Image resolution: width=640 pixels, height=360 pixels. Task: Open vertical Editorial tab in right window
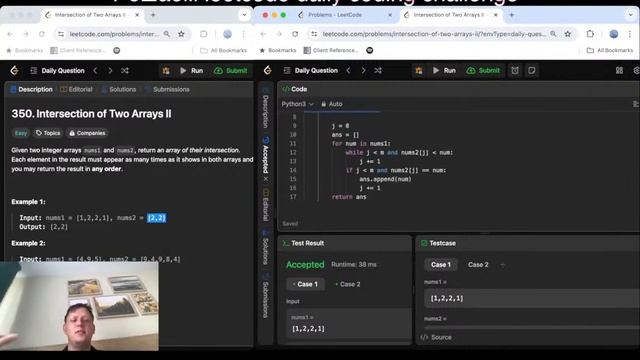click(x=265, y=205)
